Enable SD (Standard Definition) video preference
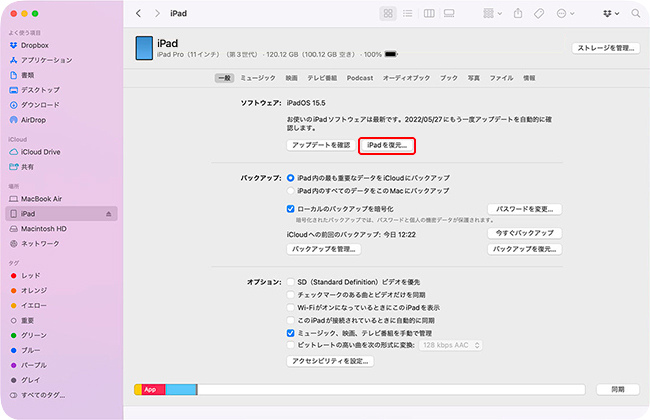Screen dimensions: 650x420 [x=291, y=282]
